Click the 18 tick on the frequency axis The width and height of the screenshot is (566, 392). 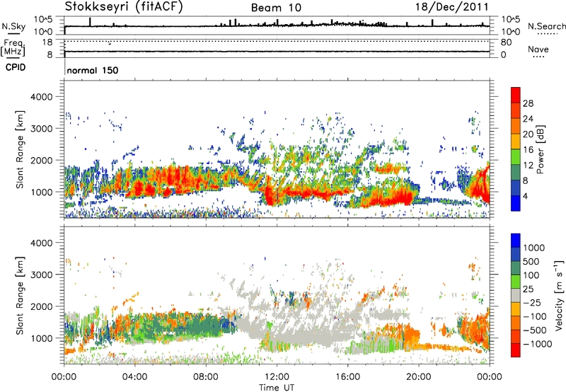[47, 42]
